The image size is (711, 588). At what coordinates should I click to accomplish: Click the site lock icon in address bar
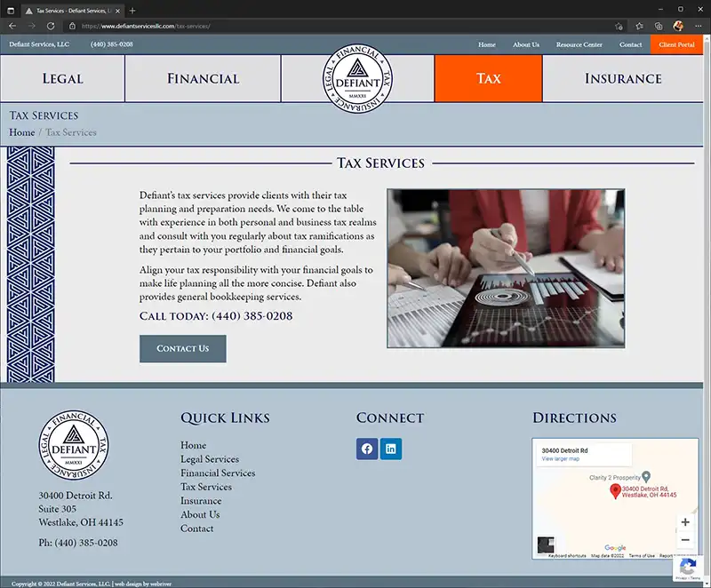pos(72,26)
